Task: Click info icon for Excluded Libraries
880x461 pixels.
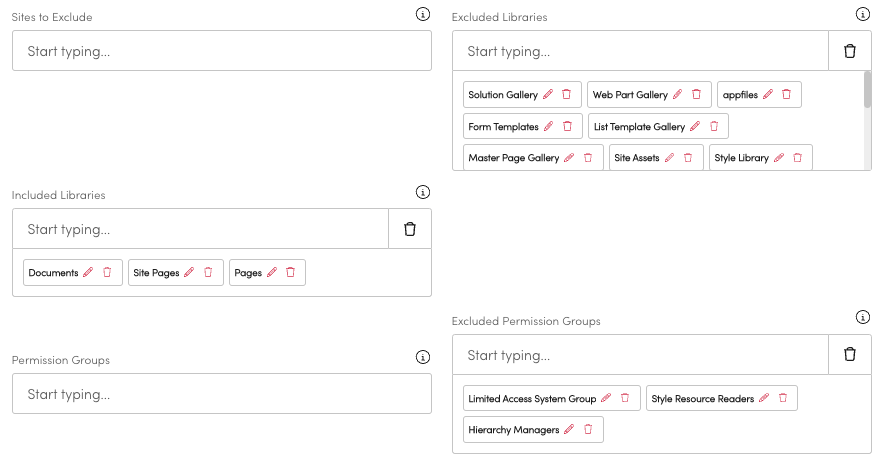Action: 863,14
